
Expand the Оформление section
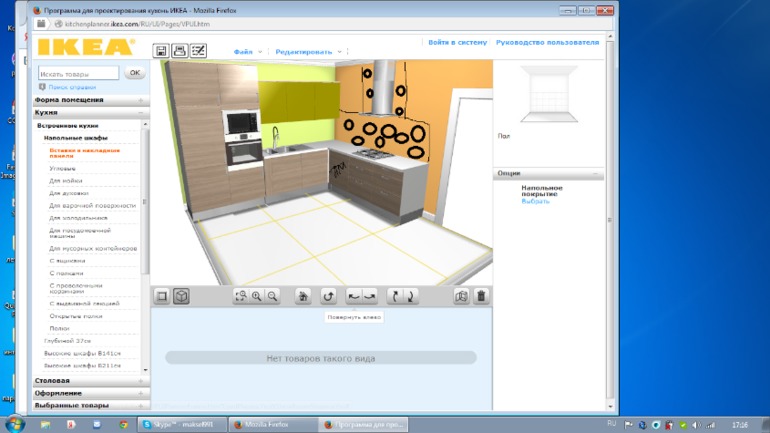(58, 393)
